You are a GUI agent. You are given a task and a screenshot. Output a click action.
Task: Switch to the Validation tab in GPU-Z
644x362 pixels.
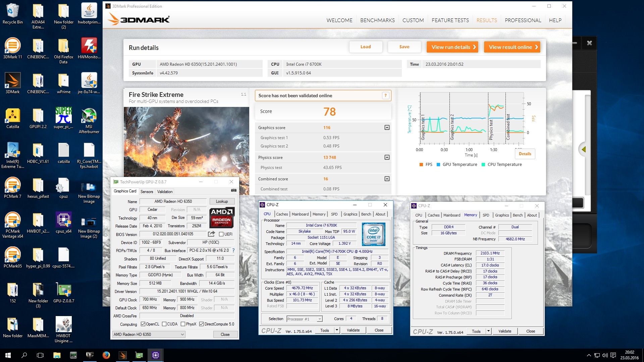[x=165, y=192]
